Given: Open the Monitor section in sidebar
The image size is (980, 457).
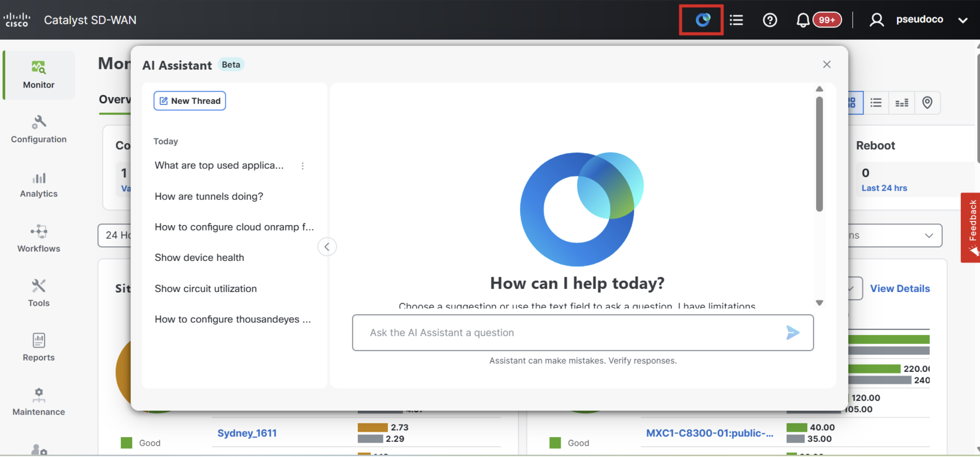Looking at the screenshot, I should coord(39,75).
